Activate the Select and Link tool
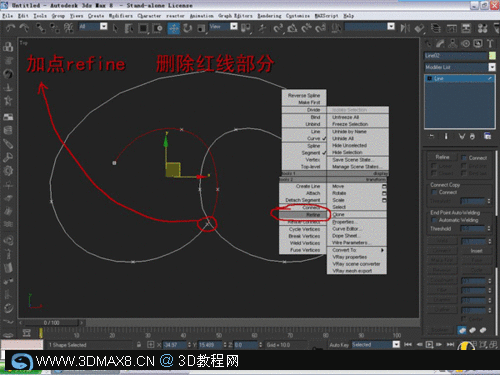The width and height of the screenshot is (500, 375). coord(40,28)
